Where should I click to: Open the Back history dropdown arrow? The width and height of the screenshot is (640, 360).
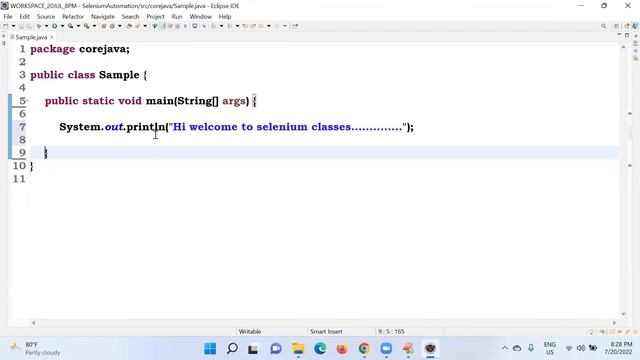point(269,26)
